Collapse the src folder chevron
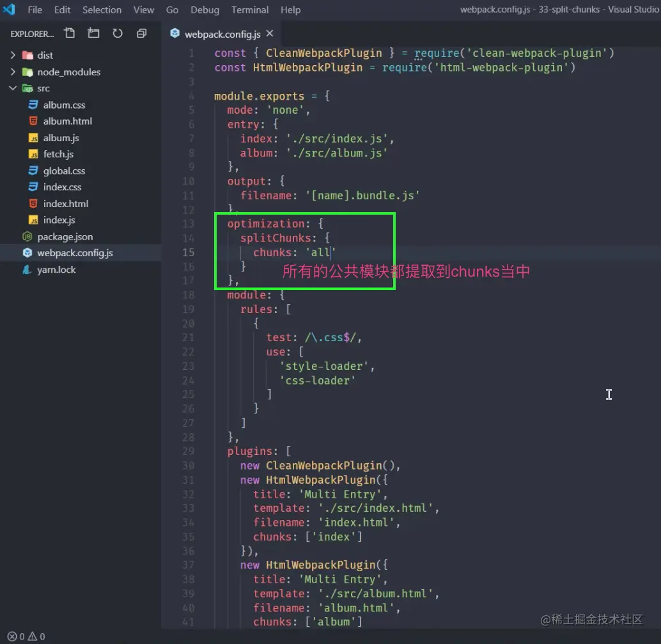 click(13, 88)
